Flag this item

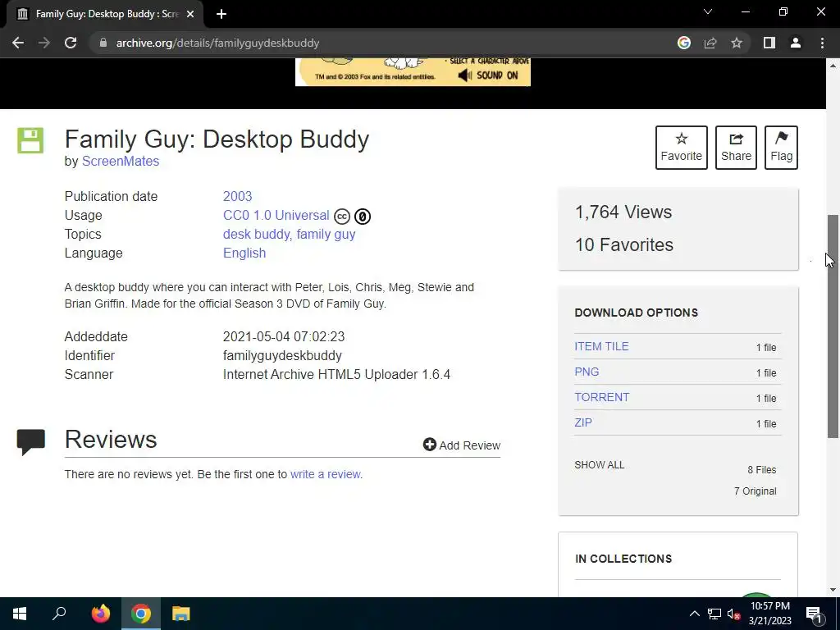pyautogui.click(x=781, y=148)
